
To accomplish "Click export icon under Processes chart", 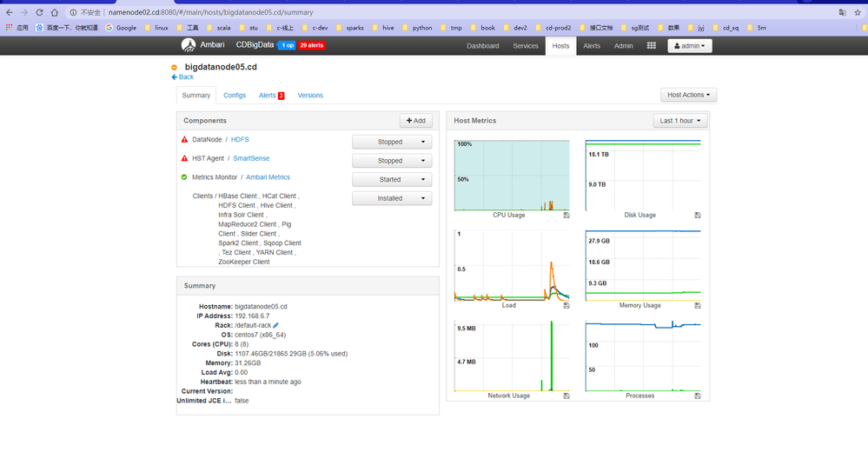I will 698,395.
